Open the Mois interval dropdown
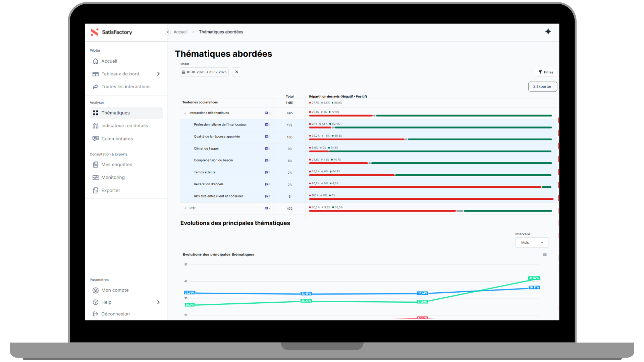 tap(532, 243)
